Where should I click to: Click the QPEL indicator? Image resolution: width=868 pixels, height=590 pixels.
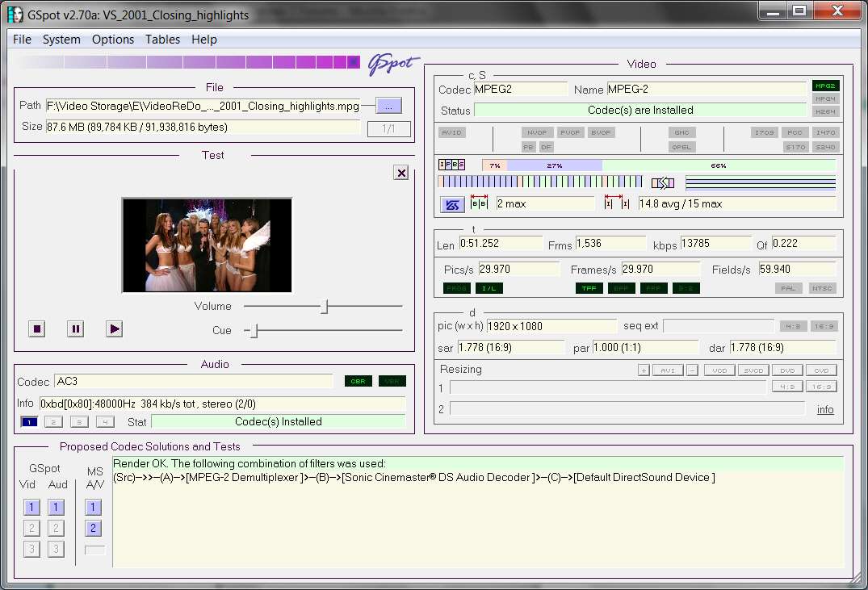682,147
